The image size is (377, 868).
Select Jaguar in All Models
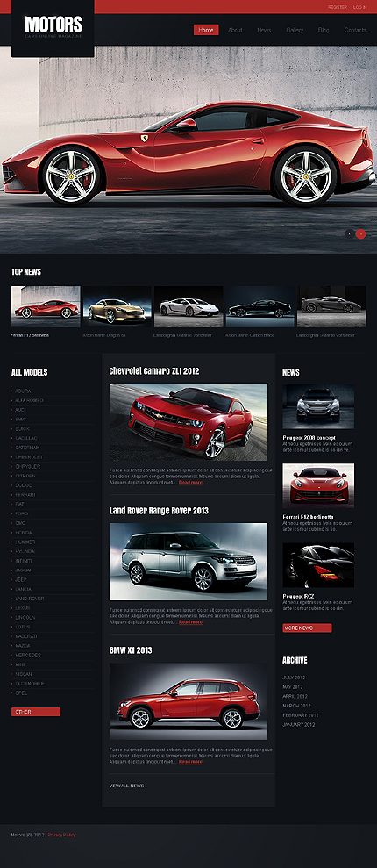(x=24, y=570)
